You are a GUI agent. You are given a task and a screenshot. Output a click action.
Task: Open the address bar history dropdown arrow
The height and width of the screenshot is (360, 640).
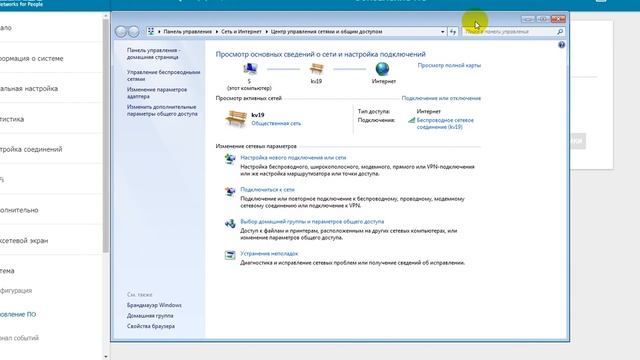443,31
